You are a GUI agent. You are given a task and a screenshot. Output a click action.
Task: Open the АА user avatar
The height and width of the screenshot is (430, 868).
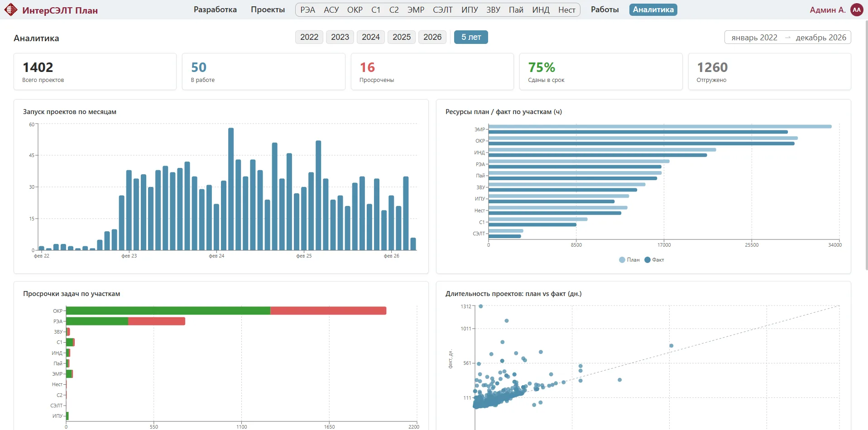tap(857, 10)
